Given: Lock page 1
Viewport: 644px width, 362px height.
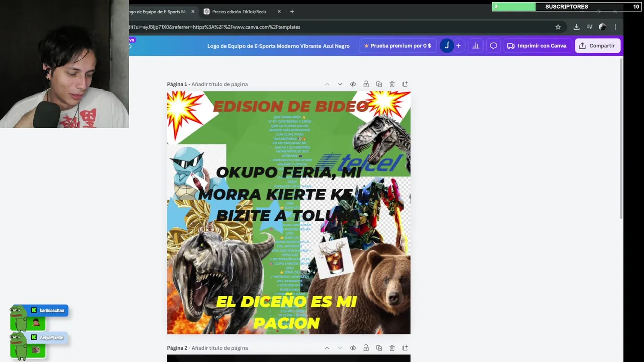Looking at the screenshot, I should point(366,84).
